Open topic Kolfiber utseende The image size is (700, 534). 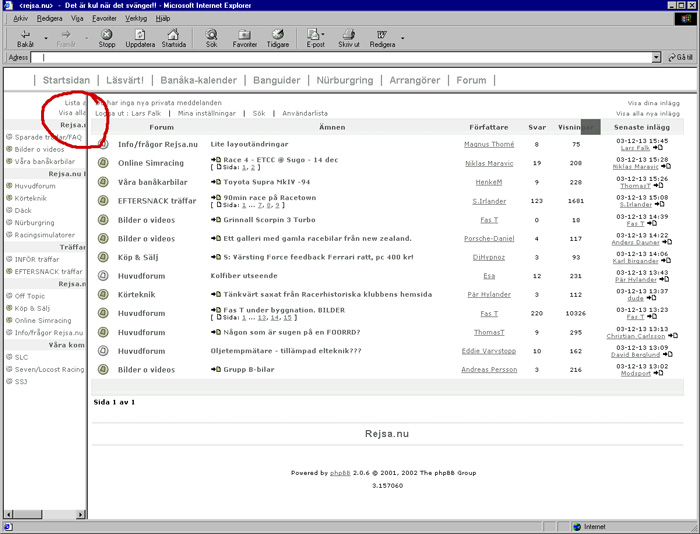[x=244, y=276]
